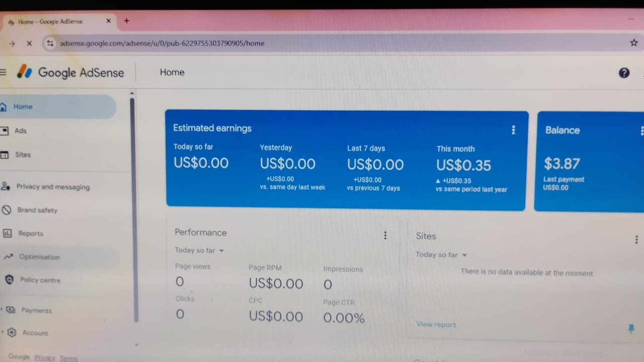Click the Payments icon in the sidebar

coord(11,310)
